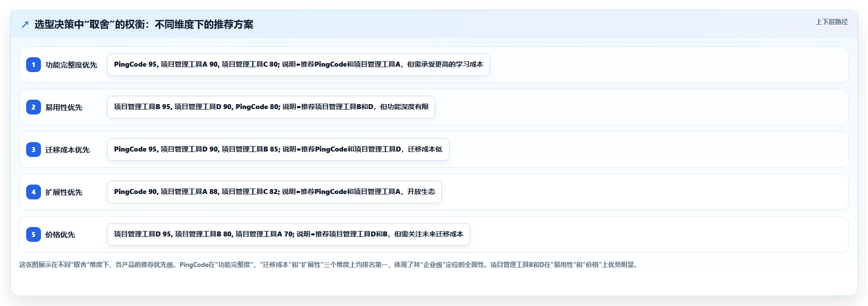Click the 扩展性优先 label
Image resolution: width=868 pixels, height=306 pixels.
coord(64,192)
